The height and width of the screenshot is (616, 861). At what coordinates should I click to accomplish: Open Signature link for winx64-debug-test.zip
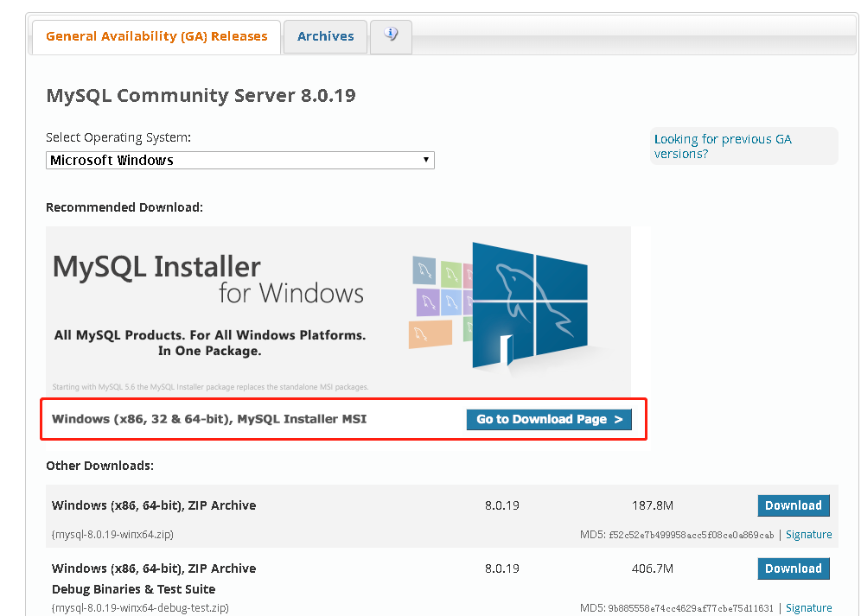point(809,607)
